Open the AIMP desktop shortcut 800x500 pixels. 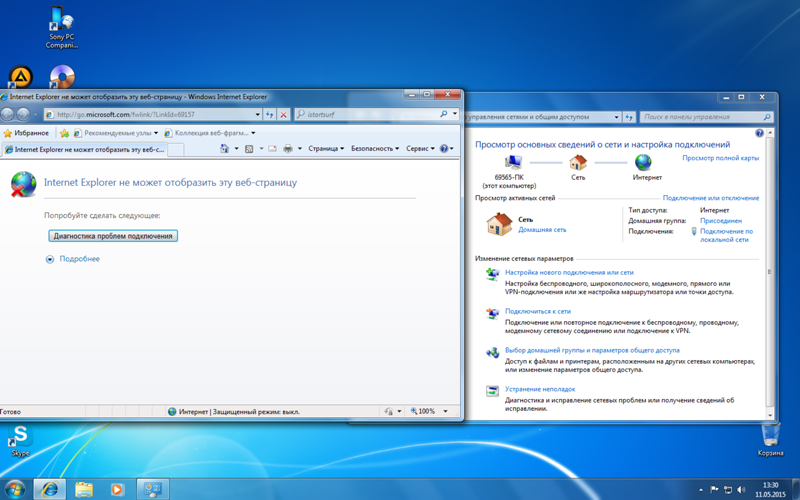click(x=20, y=77)
